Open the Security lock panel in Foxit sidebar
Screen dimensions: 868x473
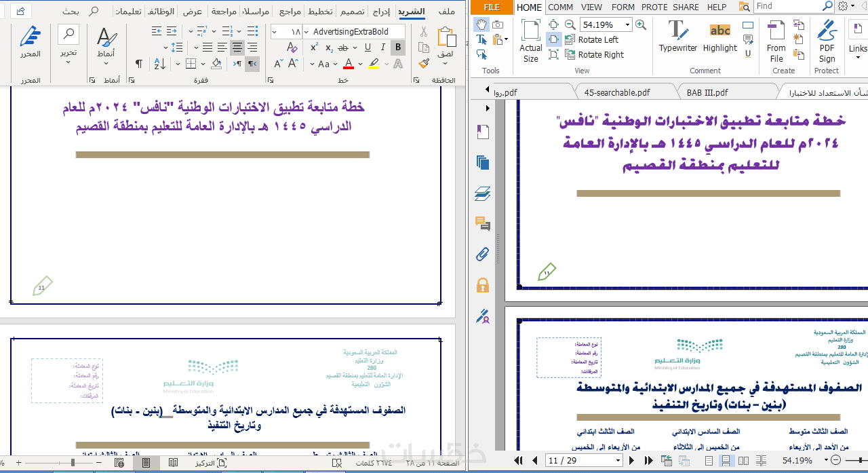tap(483, 285)
